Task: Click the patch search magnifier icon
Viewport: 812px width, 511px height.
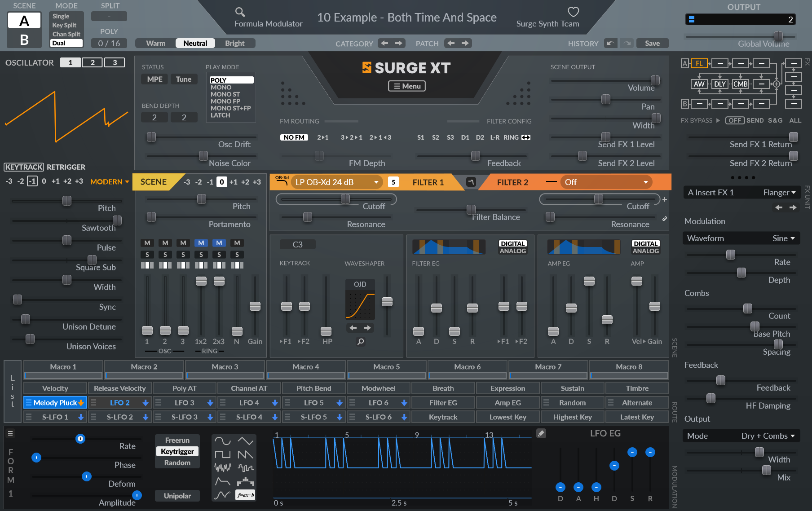Action: coord(240,12)
